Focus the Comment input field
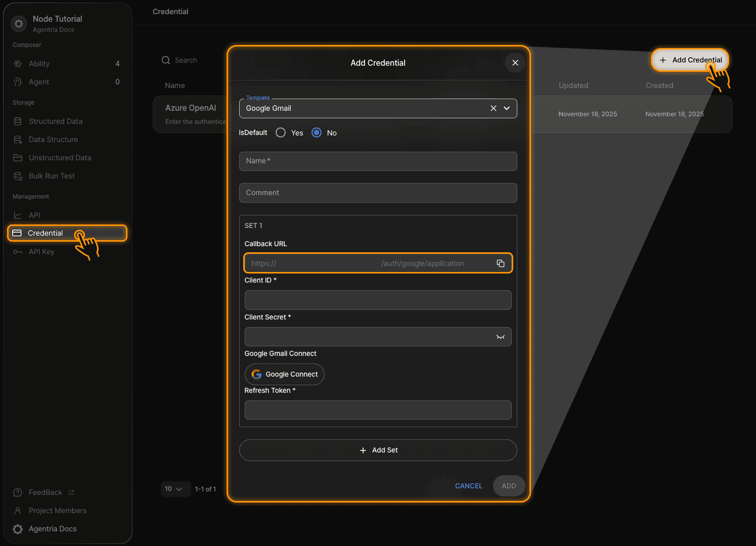The height and width of the screenshot is (546, 756). click(378, 193)
